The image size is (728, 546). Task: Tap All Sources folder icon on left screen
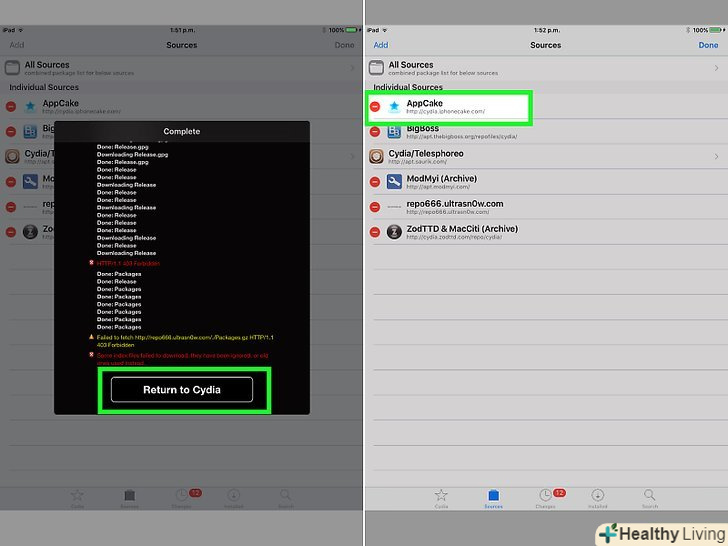coord(12,68)
